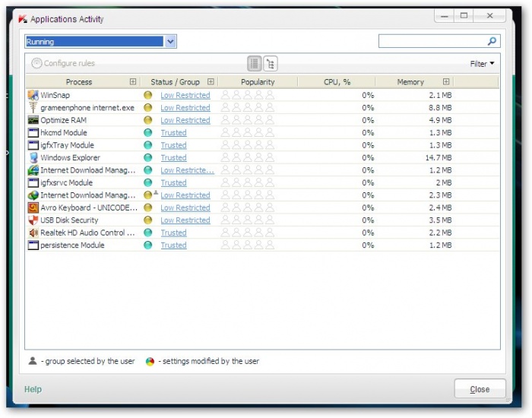The height and width of the screenshot is (418, 532).
Task: Click the Windows Explorer process icon
Action: 33,158
